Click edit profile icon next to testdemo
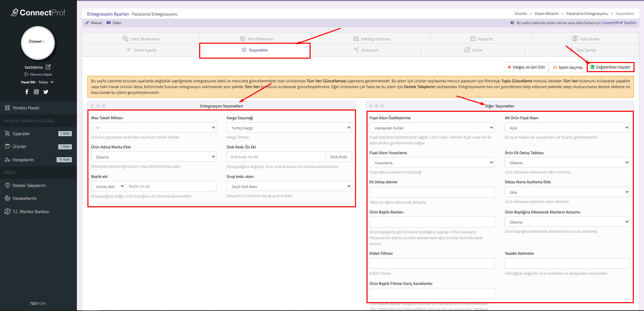644x311 pixels. coord(48,67)
